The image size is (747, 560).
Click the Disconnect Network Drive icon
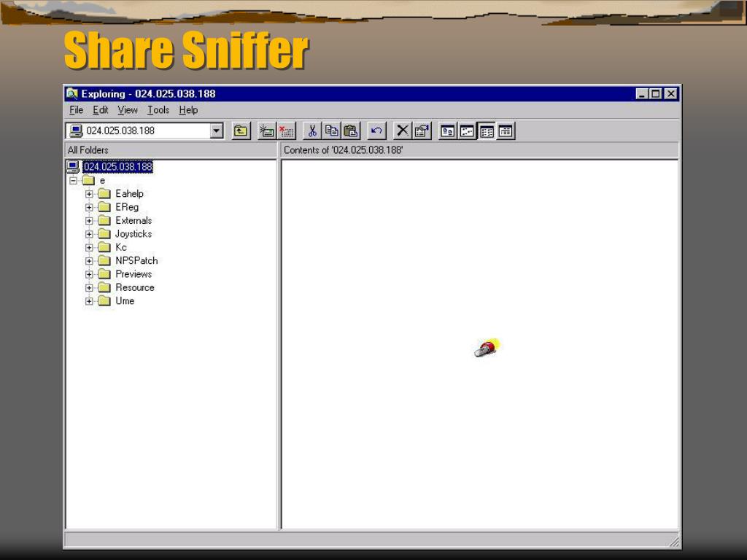coord(286,131)
